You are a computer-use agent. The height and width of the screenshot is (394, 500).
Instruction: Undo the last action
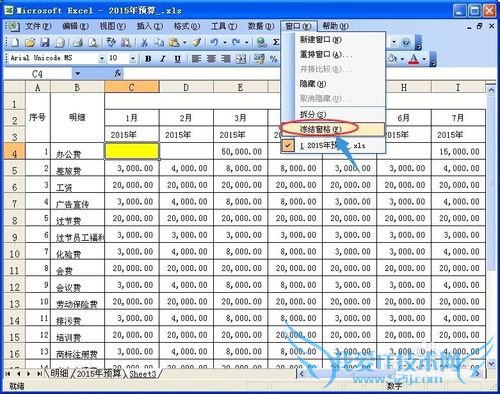(x=214, y=43)
